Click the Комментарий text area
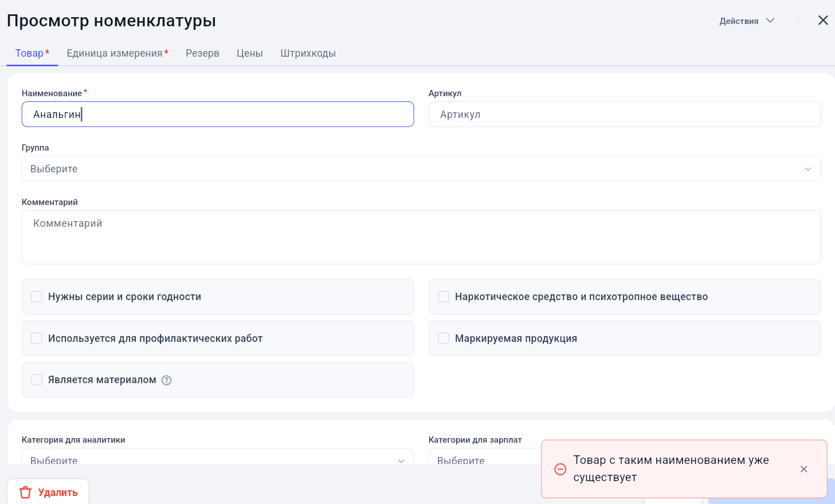This screenshot has height=504, width=835. (x=421, y=237)
